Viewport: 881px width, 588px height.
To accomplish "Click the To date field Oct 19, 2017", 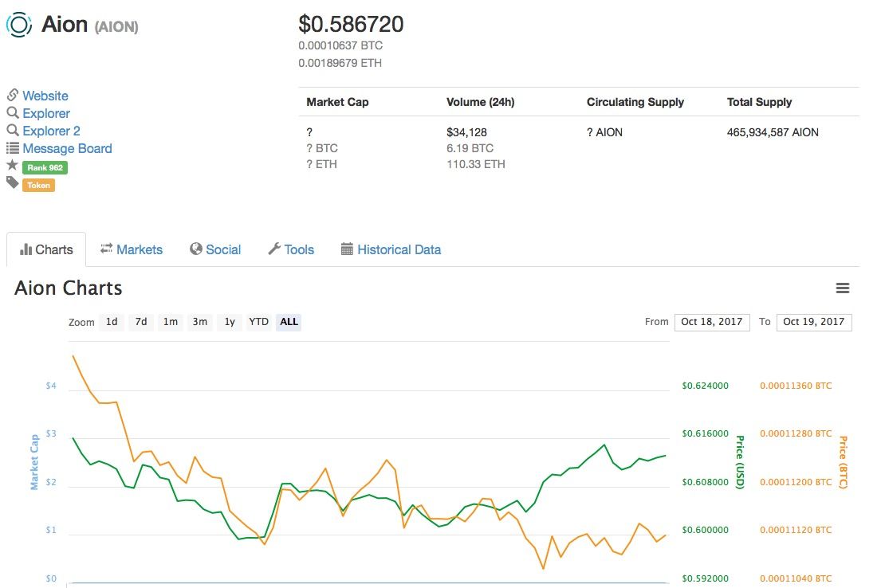I will coord(814,322).
